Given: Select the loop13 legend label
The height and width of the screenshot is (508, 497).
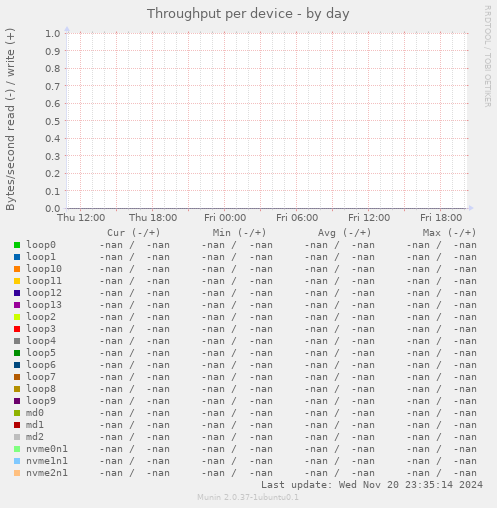Looking at the screenshot, I should [44, 305].
